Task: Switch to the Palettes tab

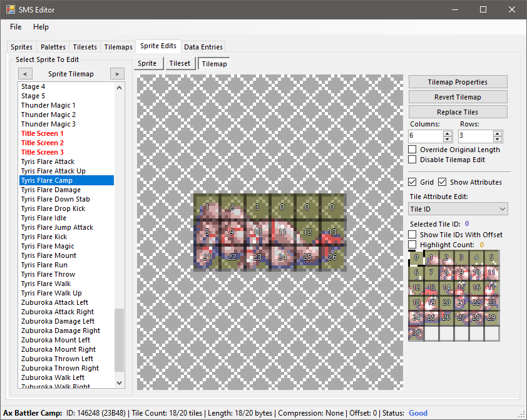Action: pos(53,47)
